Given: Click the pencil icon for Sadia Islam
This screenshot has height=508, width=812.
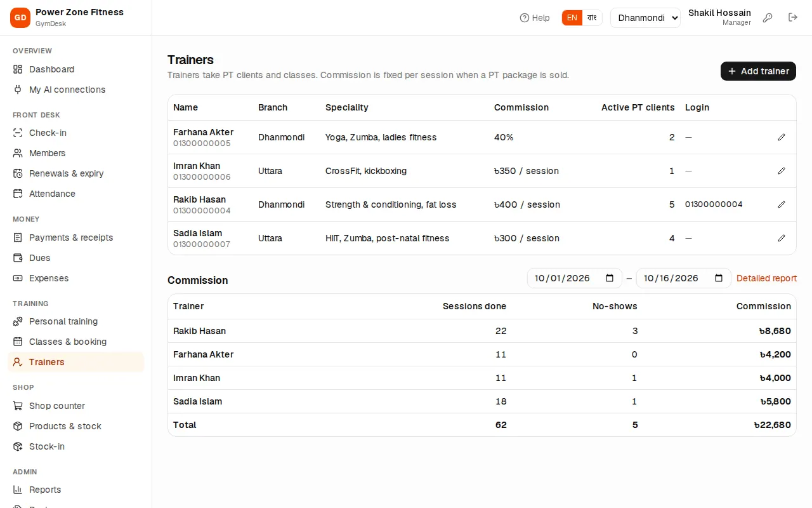Looking at the screenshot, I should pos(782,238).
